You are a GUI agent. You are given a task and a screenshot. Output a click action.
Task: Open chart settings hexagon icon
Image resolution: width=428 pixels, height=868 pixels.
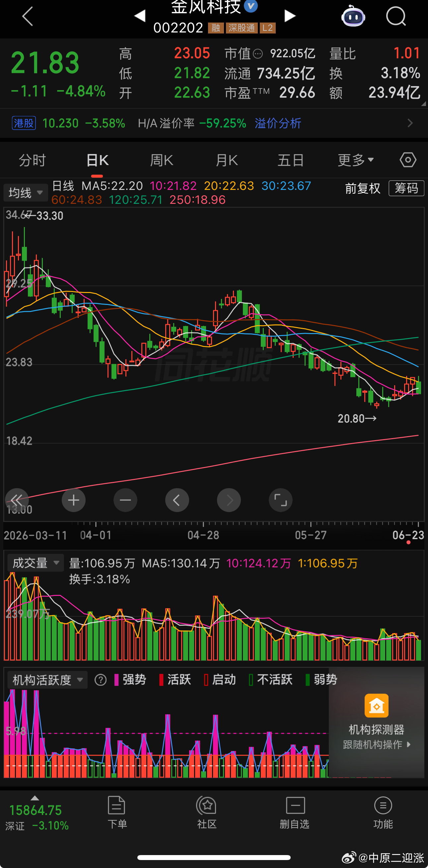408,160
